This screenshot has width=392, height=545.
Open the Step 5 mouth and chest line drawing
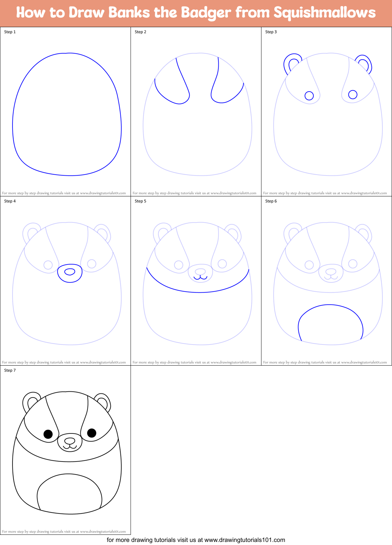coord(197,284)
